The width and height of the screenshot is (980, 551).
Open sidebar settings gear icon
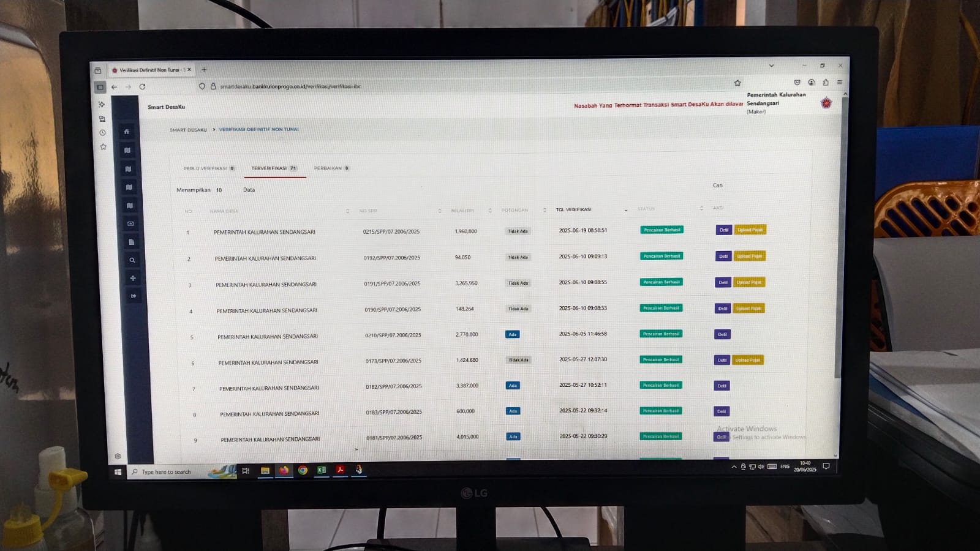pos(118,456)
